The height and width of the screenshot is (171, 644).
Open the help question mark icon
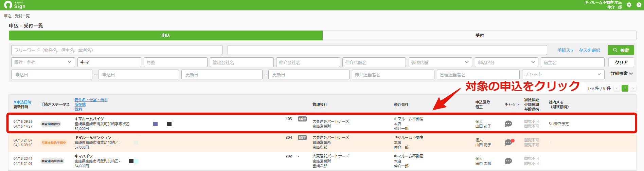point(639,5)
